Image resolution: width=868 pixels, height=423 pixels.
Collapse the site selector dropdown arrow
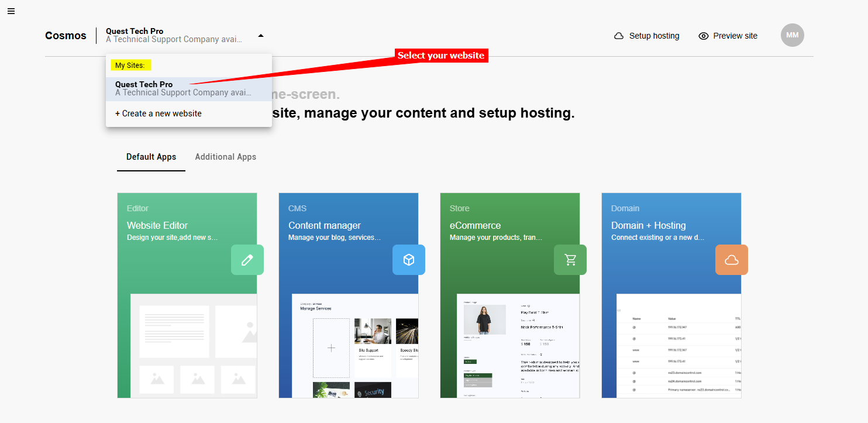tap(261, 36)
